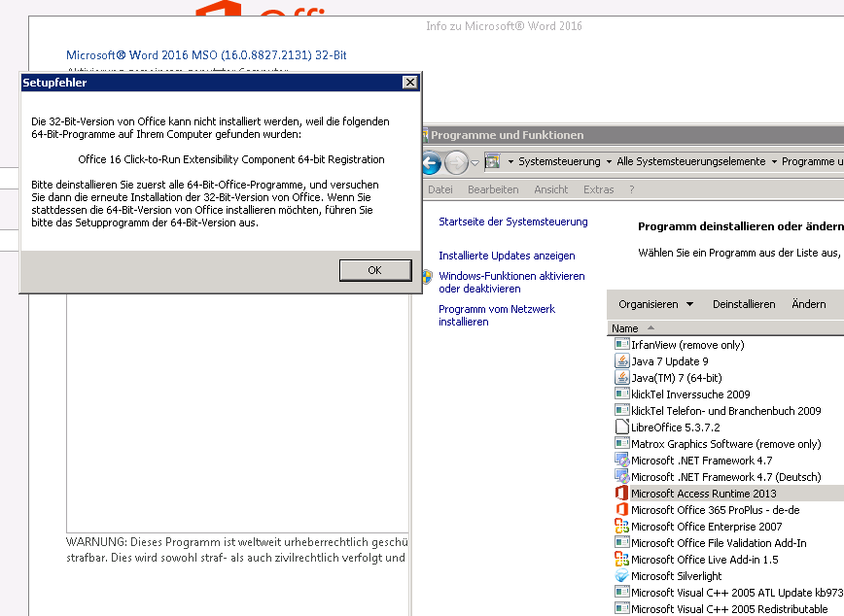Select the Microsoft Silverlight icon
Screen dimensions: 844x616
tap(622, 575)
